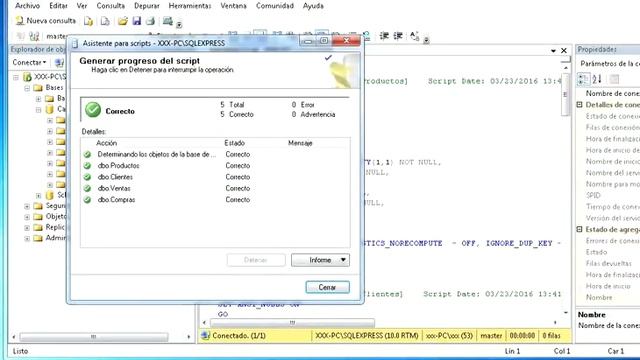Expand the Objetos de servidor folder node
Screen dimensions: 640x360
click(27, 217)
